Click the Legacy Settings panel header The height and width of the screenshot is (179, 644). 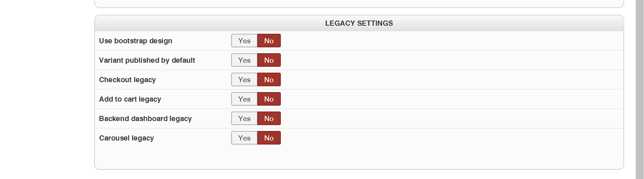click(359, 23)
